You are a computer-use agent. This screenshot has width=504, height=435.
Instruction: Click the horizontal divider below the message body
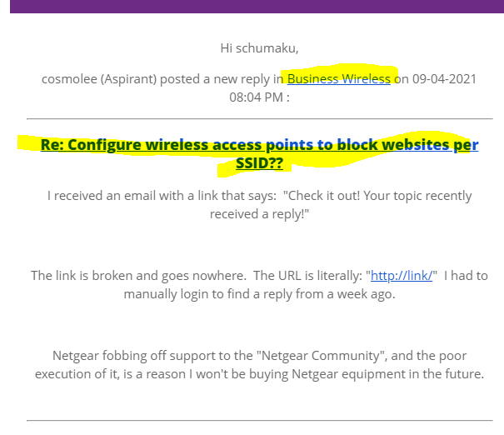[x=259, y=420]
